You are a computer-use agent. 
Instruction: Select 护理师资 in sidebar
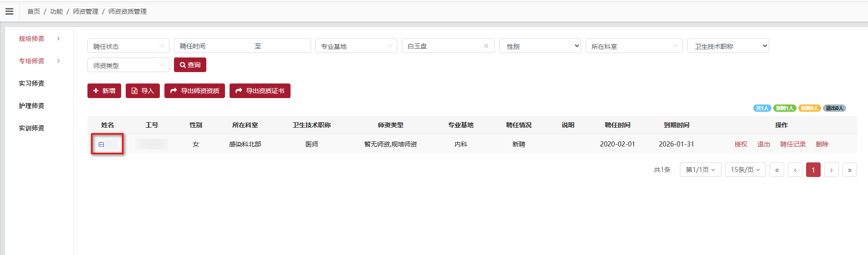(x=31, y=106)
